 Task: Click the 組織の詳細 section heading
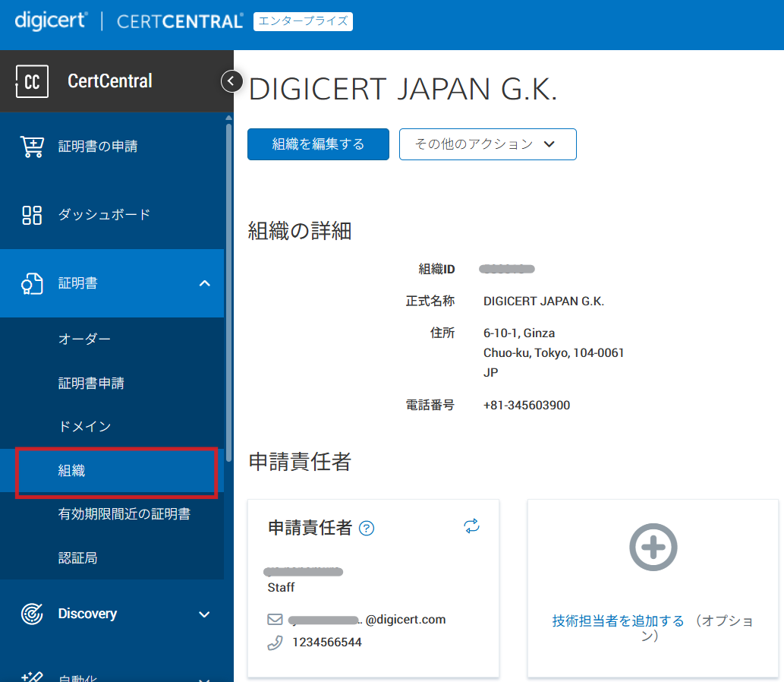[300, 231]
